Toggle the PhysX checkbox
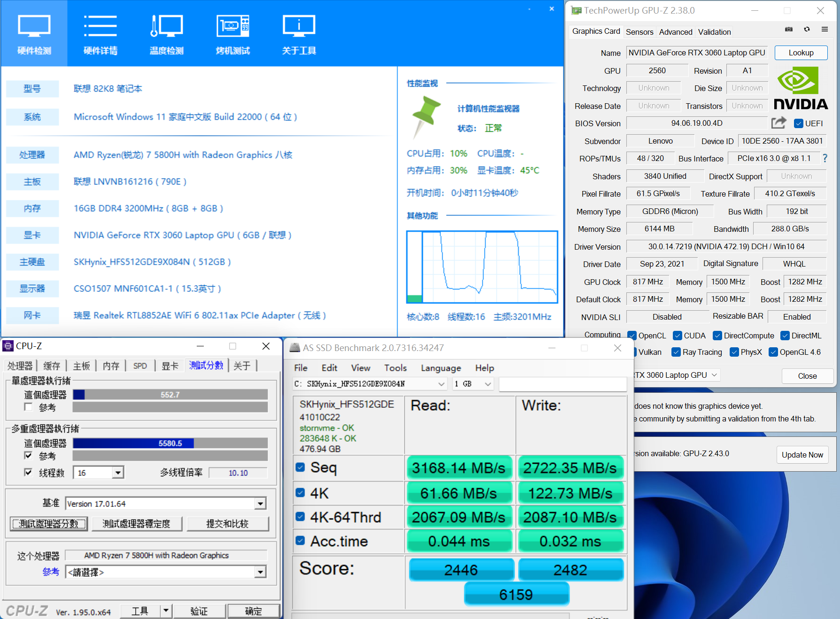The image size is (840, 619). [x=734, y=352]
